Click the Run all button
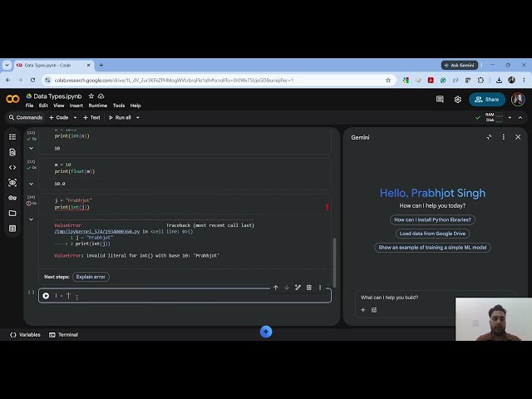 [120, 117]
